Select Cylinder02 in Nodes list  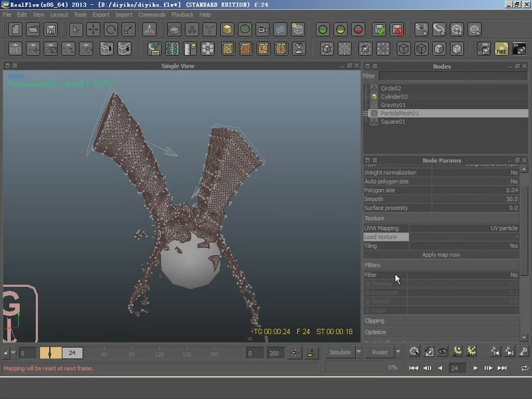pos(394,97)
